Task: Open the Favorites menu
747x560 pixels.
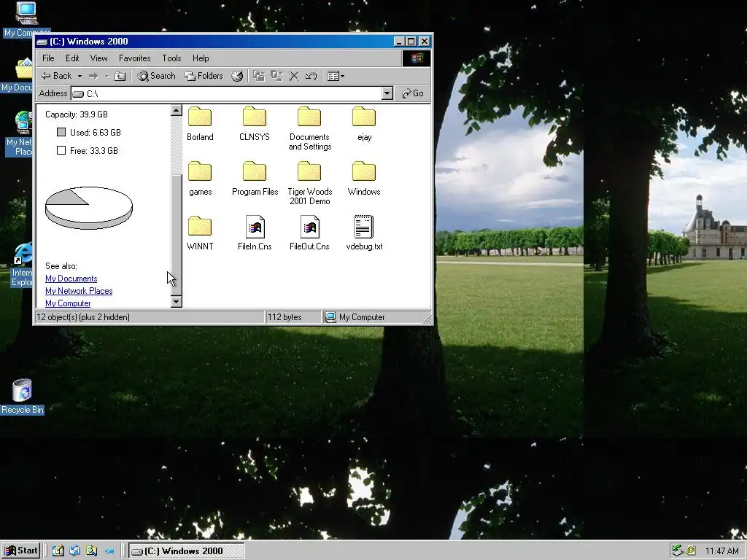Action: tap(135, 58)
